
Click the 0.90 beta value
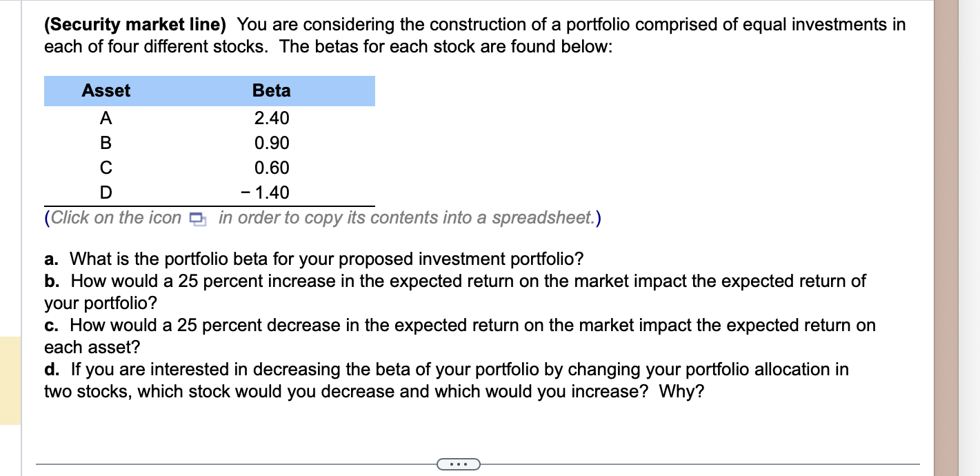pyautogui.click(x=271, y=143)
